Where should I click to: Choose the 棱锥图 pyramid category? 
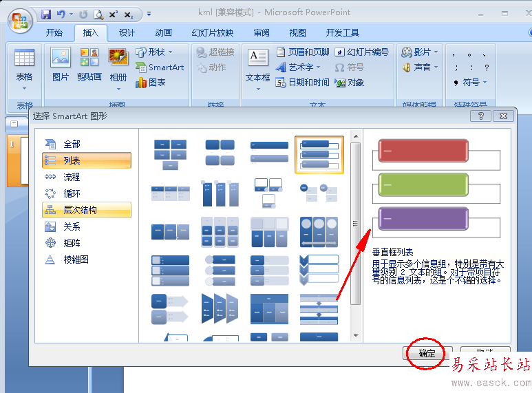pyautogui.click(x=87, y=259)
